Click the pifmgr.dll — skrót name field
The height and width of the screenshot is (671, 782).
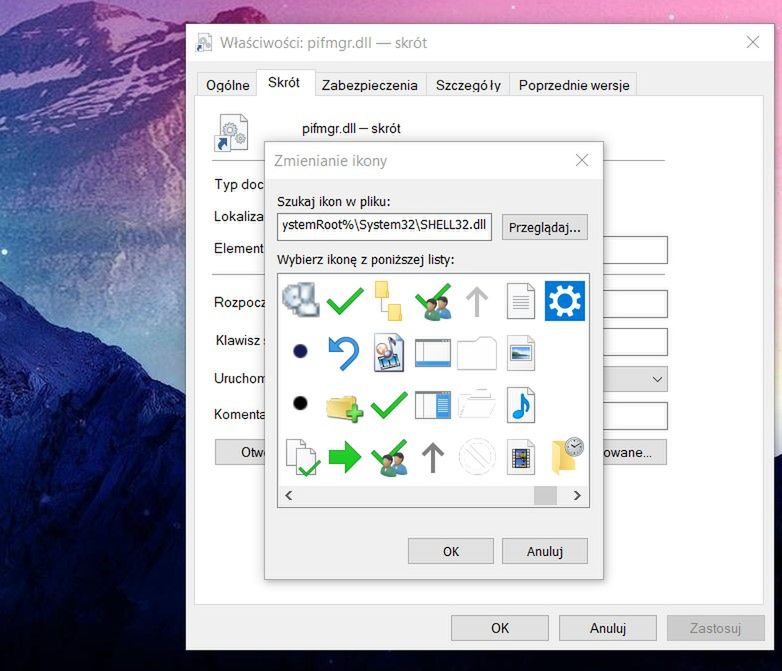(x=351, y=129)
